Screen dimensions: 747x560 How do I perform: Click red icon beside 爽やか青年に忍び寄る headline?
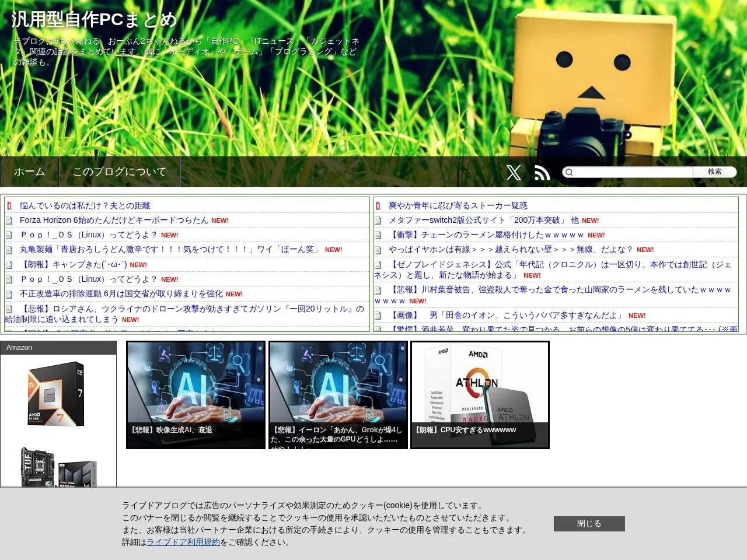pos(378,206)
